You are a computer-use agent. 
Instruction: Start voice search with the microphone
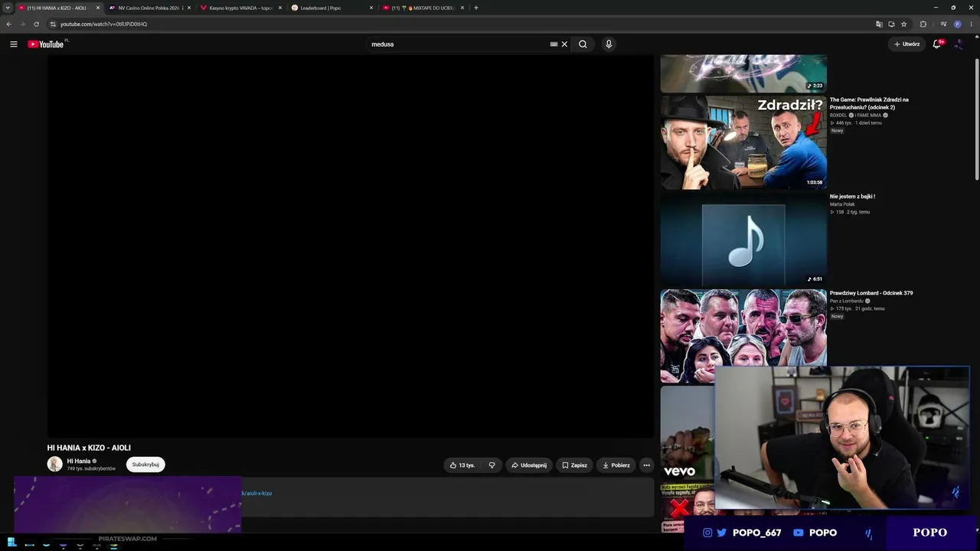coord(609,44)
